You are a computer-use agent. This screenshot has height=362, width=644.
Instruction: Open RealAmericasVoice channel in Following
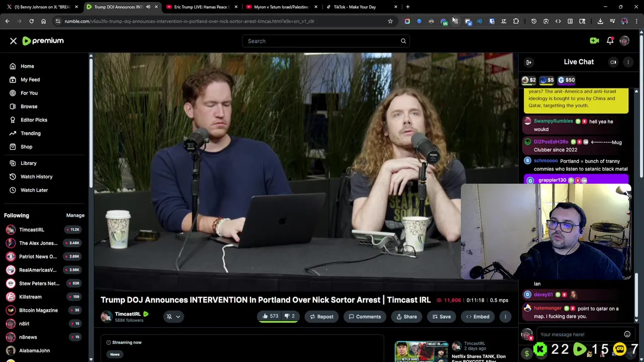38,270
